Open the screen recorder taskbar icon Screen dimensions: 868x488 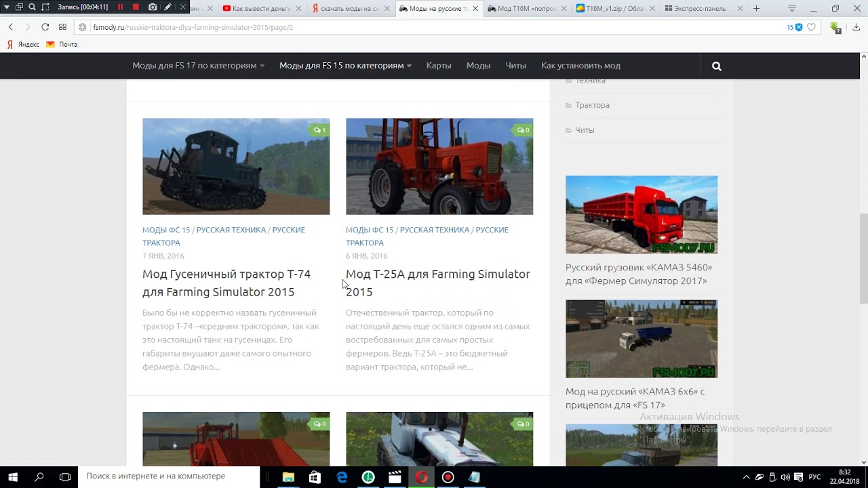(448, 477)
